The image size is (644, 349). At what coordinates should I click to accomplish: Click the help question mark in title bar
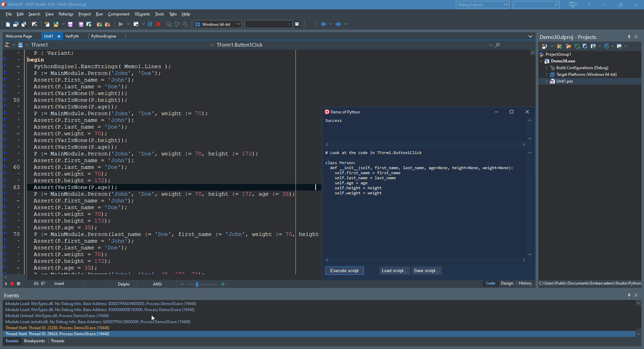[x=589, y=5]
